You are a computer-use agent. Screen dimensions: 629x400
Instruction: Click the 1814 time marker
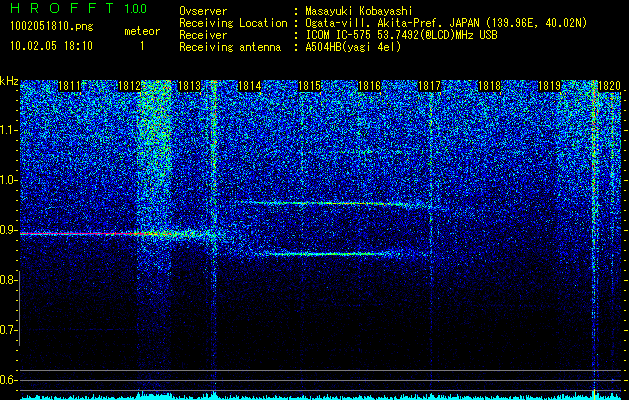pos(250,86)
